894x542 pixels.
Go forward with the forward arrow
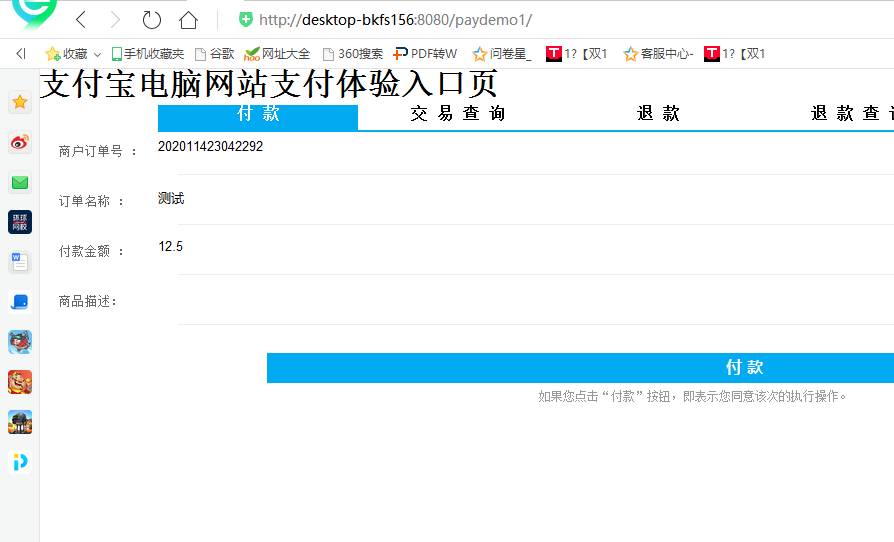coord(115,20)
